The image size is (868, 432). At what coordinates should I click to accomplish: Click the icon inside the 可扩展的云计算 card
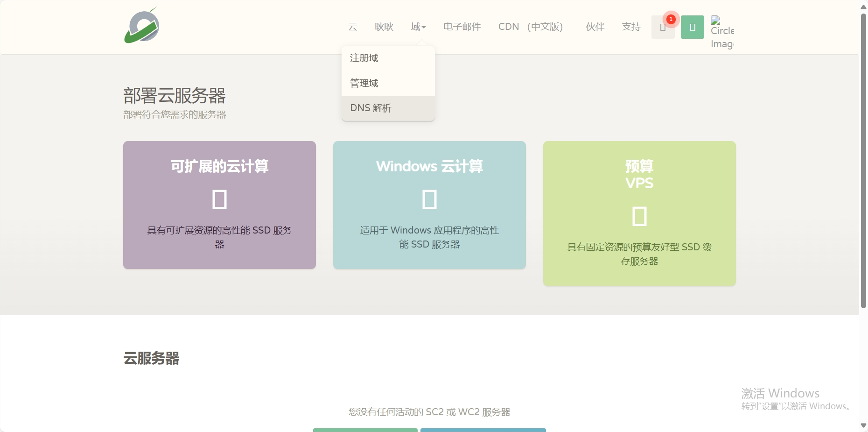[219, 198]
